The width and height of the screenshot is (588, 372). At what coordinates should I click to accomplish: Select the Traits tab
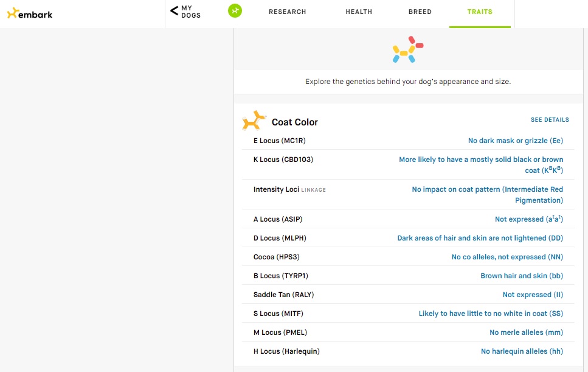coord(480,12)
